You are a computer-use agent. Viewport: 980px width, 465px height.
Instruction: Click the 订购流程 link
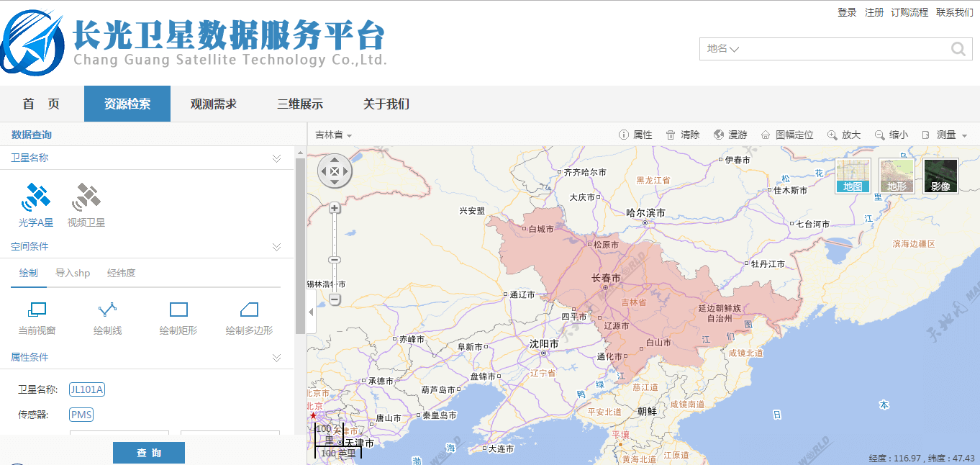pos(909,12)
